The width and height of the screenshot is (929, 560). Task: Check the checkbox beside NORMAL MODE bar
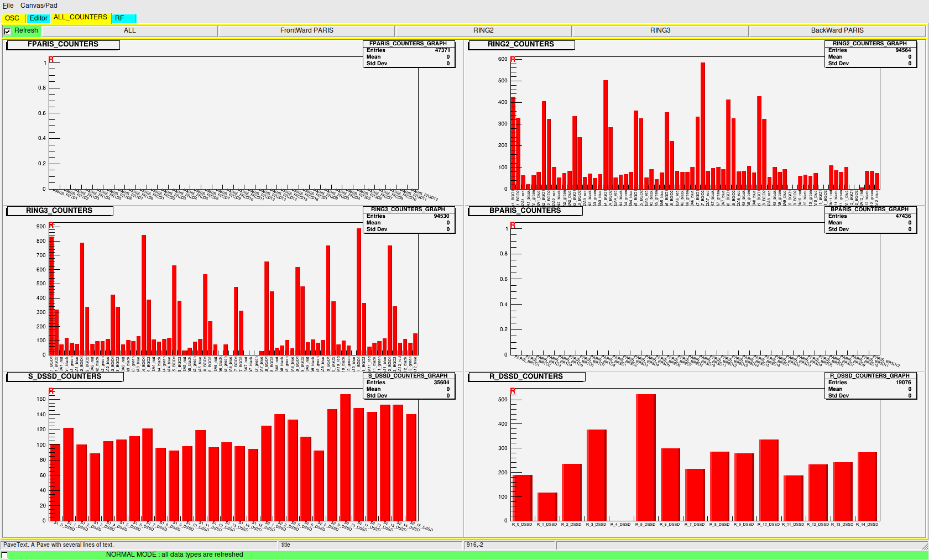point(4,554)
